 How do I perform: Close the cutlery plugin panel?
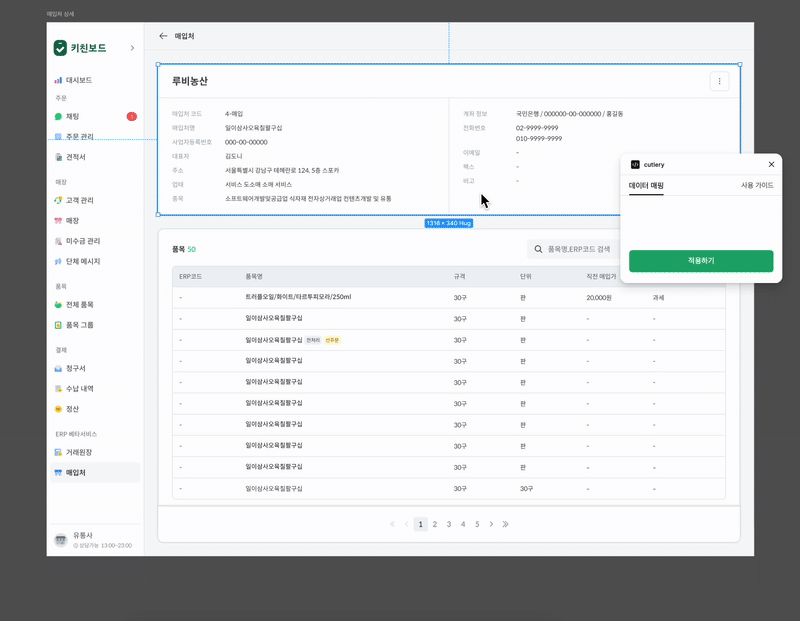771,164
